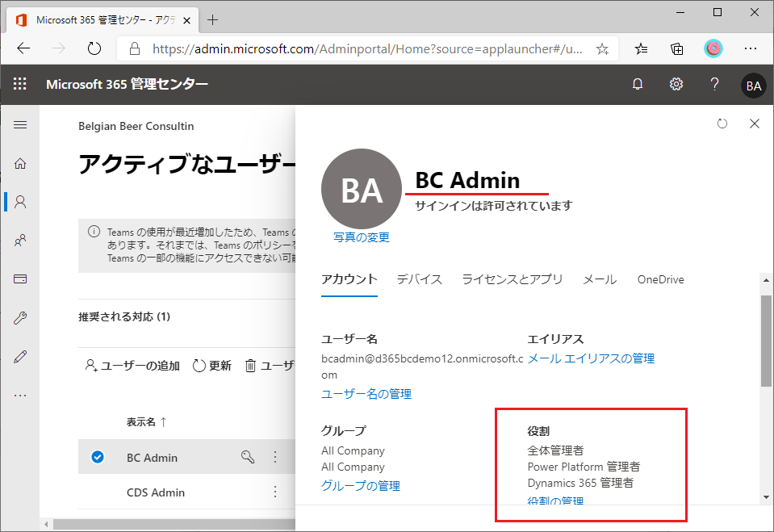
Task: Click panel scrollbar up arrow
Action: coord(766,280)
